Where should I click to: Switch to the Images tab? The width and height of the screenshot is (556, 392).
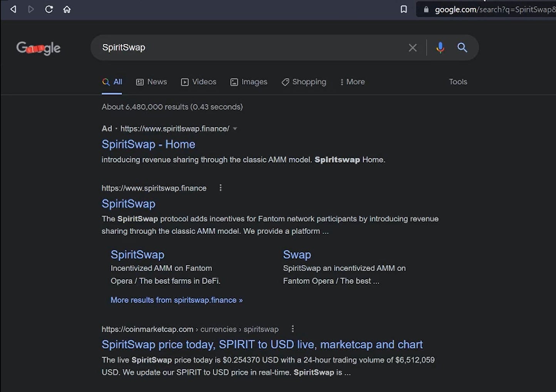[x=249, y=82]
